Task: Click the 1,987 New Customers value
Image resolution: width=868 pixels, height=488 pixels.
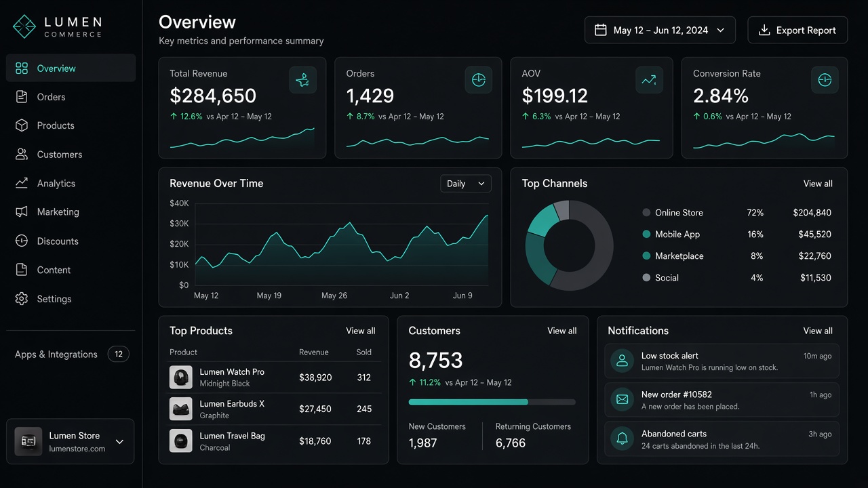Action: [x=423, y=443]
